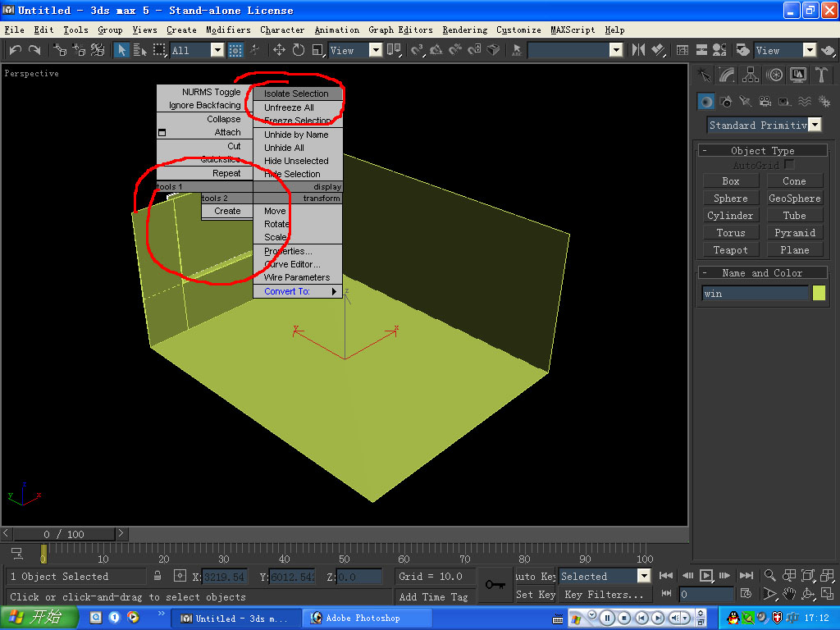Toggle the Auto Key animation mode
The width and height of the screenshot is (840, 630).
(535, 577)
